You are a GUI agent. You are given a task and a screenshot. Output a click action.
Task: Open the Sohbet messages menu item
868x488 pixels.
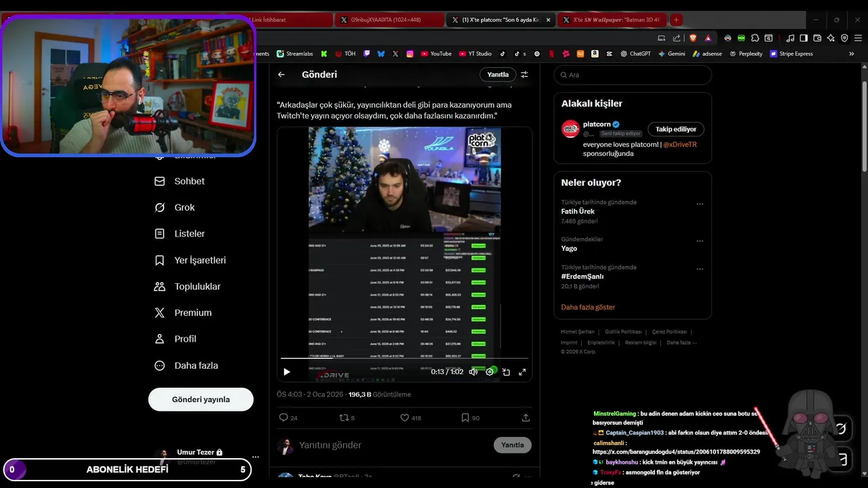click(x=180, y=181)
